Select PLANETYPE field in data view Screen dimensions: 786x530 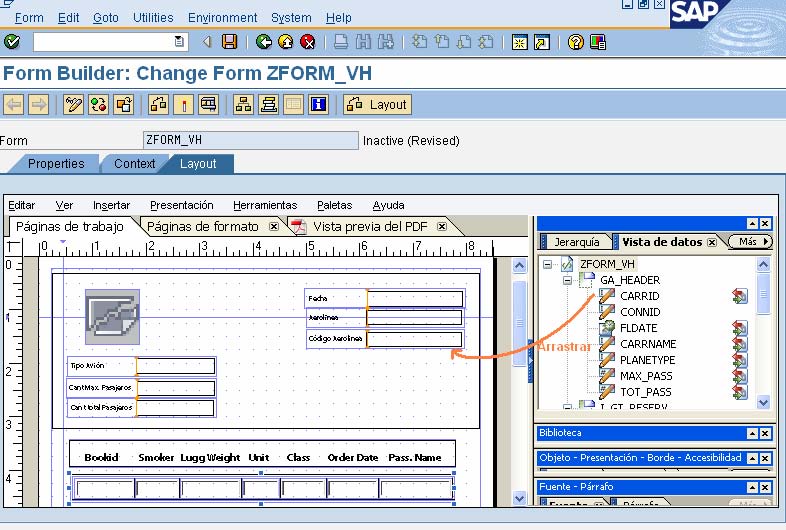[x=647, y=360]
